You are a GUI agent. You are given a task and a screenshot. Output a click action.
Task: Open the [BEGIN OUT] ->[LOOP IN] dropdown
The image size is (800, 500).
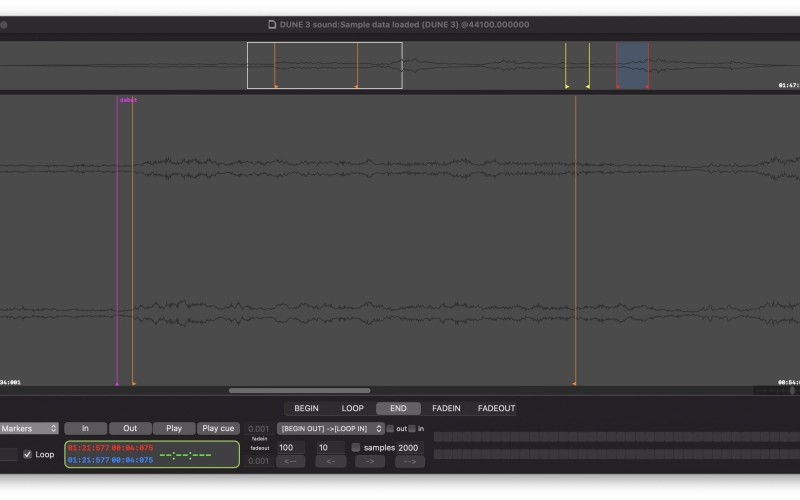[330, 429]
